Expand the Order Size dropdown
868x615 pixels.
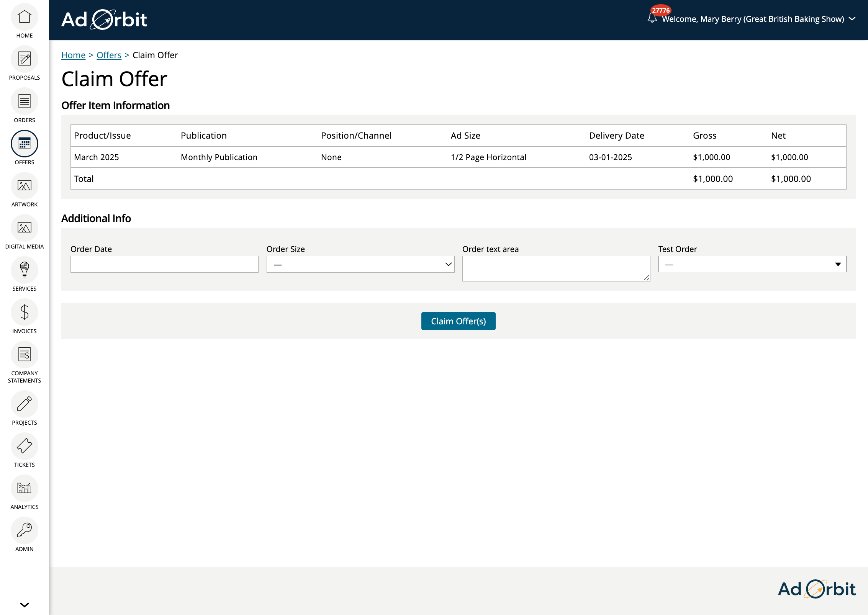[x=360, y=264]
